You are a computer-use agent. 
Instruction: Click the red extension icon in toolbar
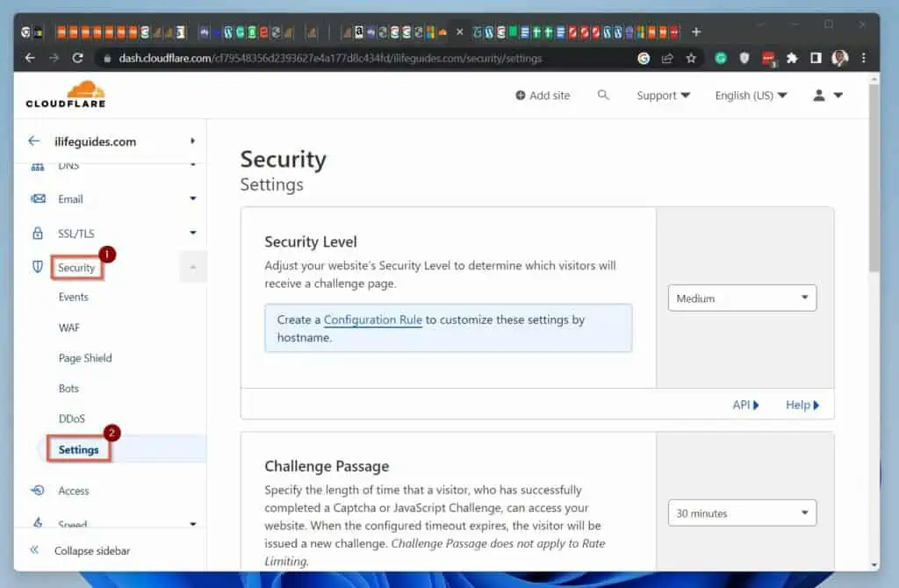coord(768,59)
